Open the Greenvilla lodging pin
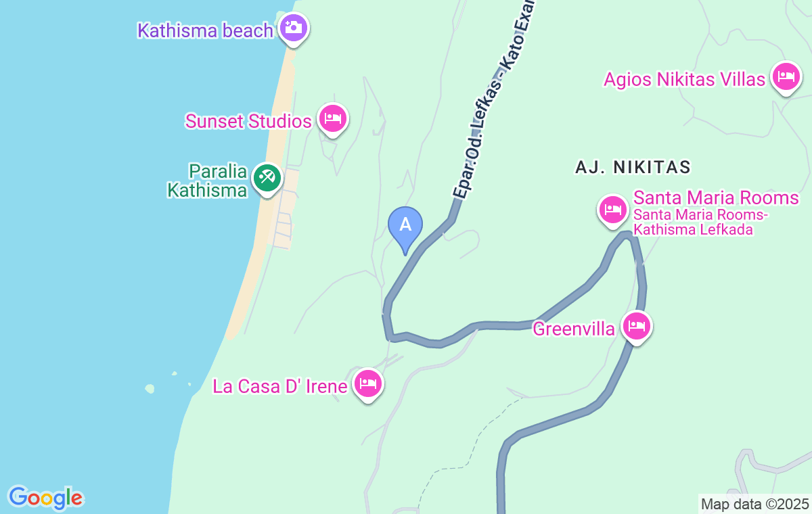Viewport: 812px width, 514px height. [637, 328]
